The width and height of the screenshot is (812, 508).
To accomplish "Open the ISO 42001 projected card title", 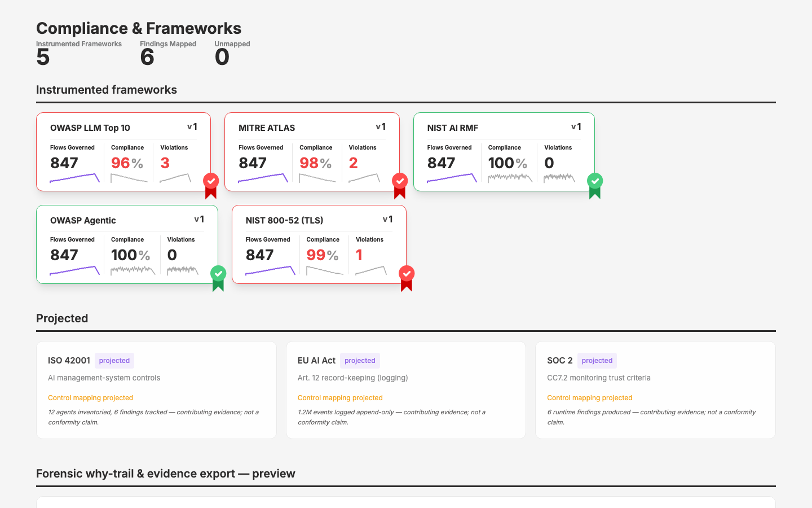I will pyautogui.click(x=69, y=361).
